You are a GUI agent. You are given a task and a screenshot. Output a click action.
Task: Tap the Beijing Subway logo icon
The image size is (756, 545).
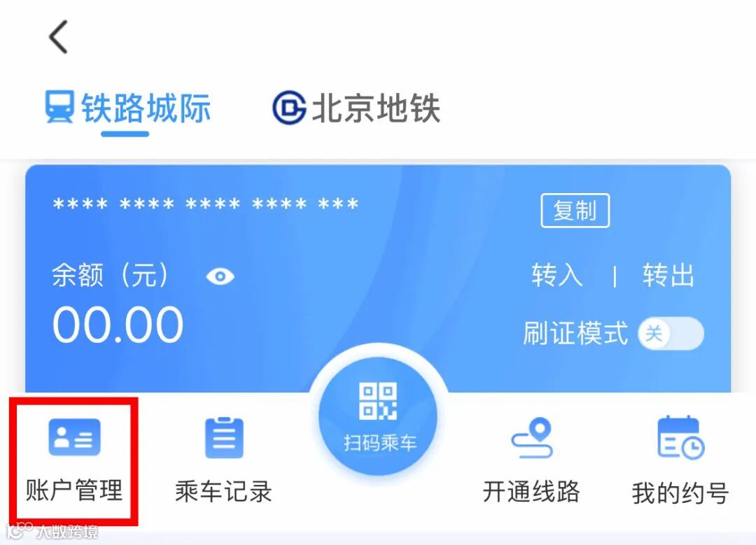click(x=289, y=108)
